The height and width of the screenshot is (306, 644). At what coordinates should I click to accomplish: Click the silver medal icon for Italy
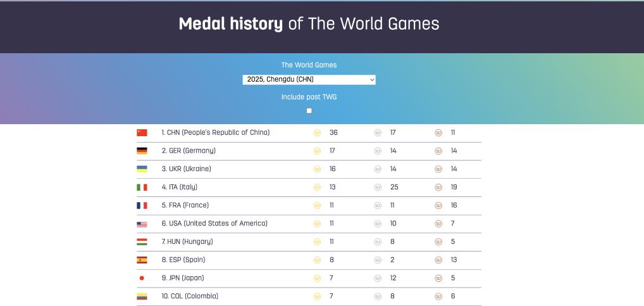[x=378, y=188]
